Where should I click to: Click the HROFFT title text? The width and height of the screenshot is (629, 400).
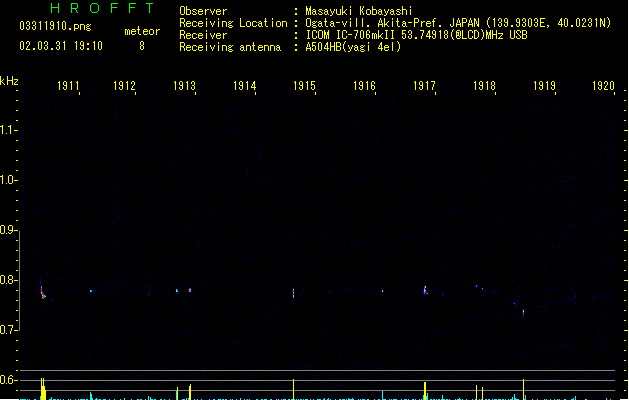click(x=102, y=8)
